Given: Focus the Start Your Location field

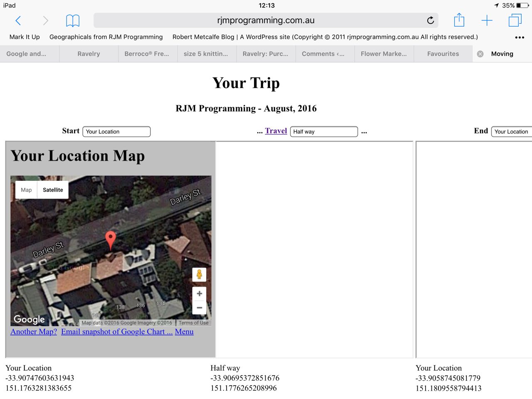Looking at the screenshot, I should pyautogui.click(x=116, y=132).
